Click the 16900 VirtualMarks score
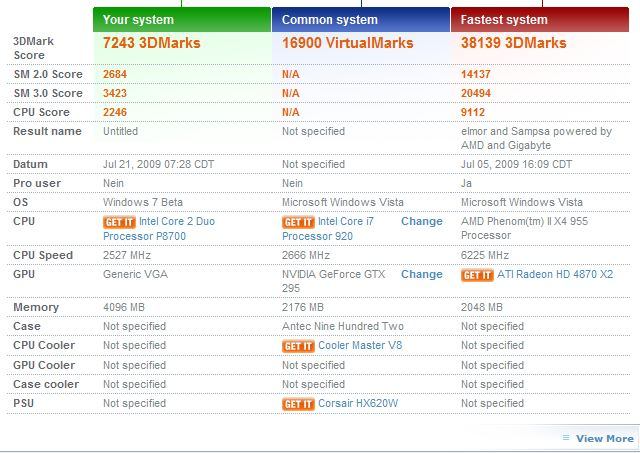 pos(347,43)
